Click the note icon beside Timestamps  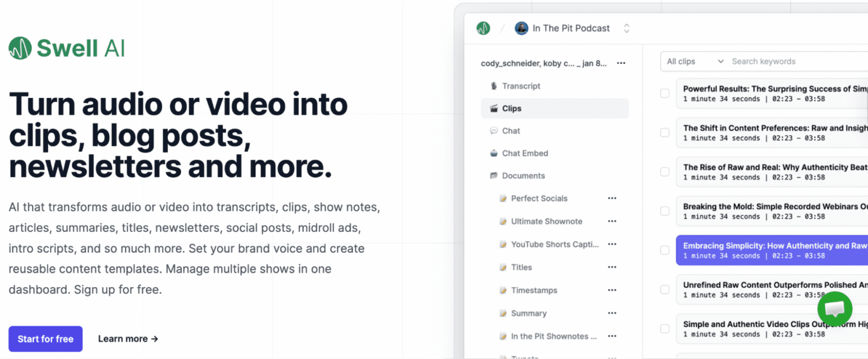coord(503,291)
